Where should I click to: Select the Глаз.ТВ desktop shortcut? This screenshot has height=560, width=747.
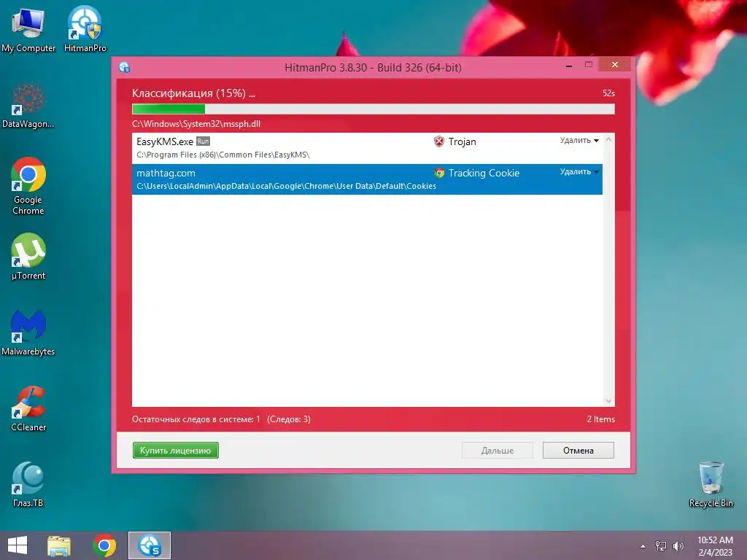28,484
